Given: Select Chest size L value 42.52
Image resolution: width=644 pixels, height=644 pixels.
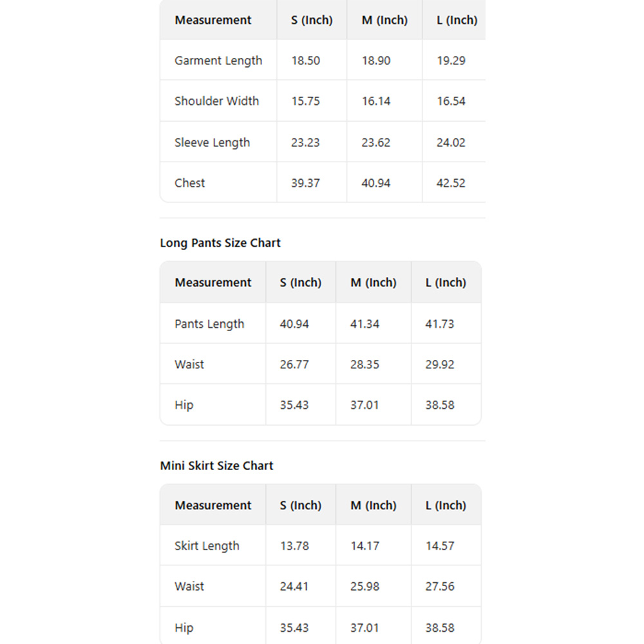Looking at the screenshot, I should [x=451, y=183].
